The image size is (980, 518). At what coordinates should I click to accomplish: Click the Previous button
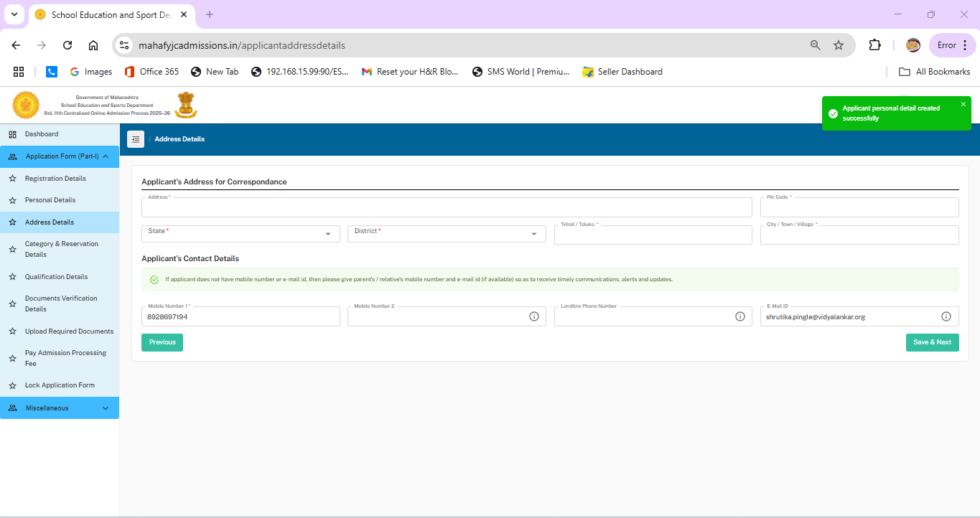pyautogui.click(x=162, y=342)
